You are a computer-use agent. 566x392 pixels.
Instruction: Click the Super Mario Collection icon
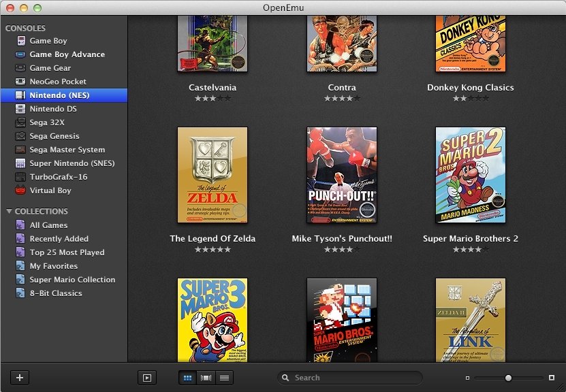click(x=20, y=280)
